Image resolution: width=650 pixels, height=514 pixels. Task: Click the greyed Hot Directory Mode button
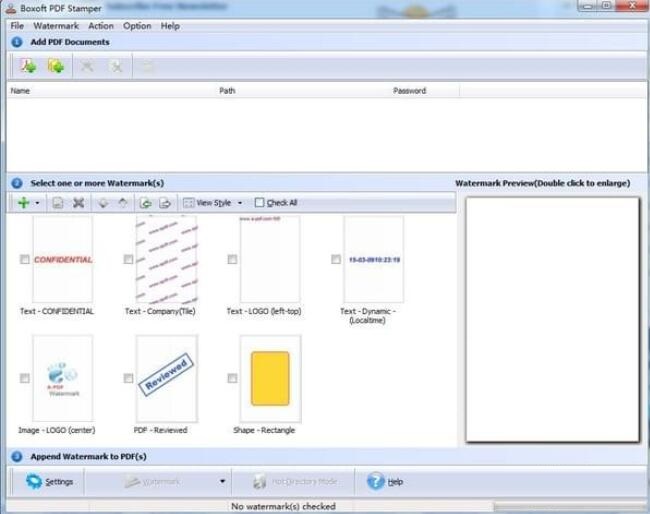click(295, 481)
